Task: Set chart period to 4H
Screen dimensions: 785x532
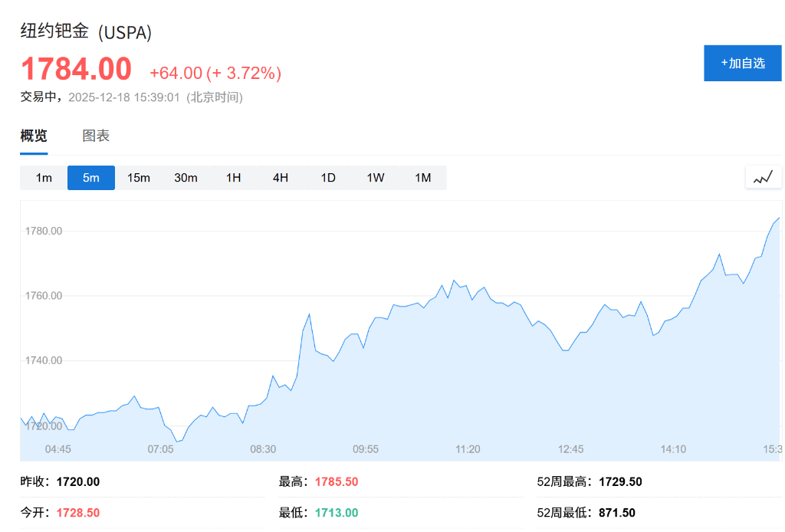Action: [x=281, y=178]
